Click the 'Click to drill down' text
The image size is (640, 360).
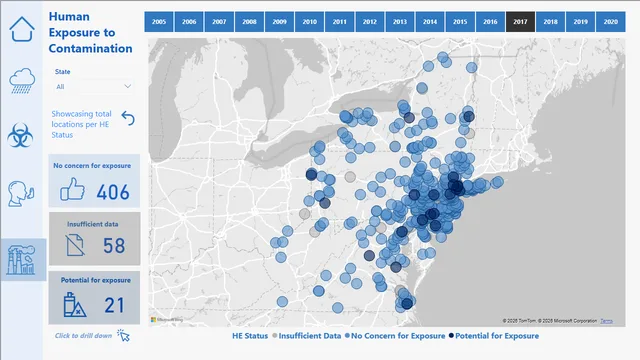click(83, 336)
